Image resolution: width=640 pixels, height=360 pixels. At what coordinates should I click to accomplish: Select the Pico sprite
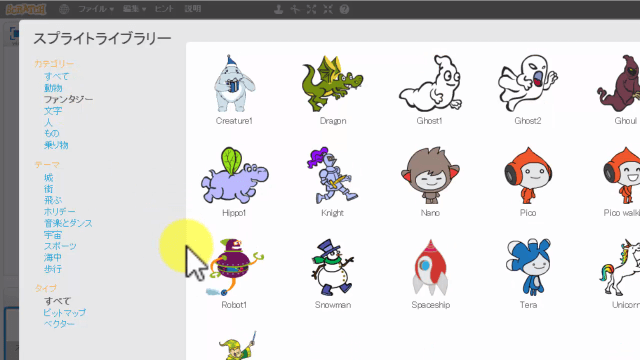click(x=528, y=182)
